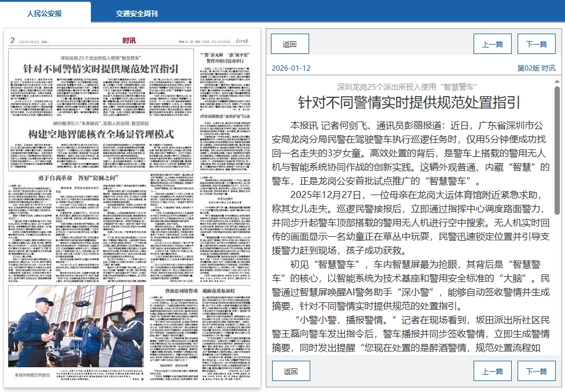Go to previous article using top 上一篇
The width and height of the screenshot is (565, 392).
pyautogui.click(x=492, y=44)
